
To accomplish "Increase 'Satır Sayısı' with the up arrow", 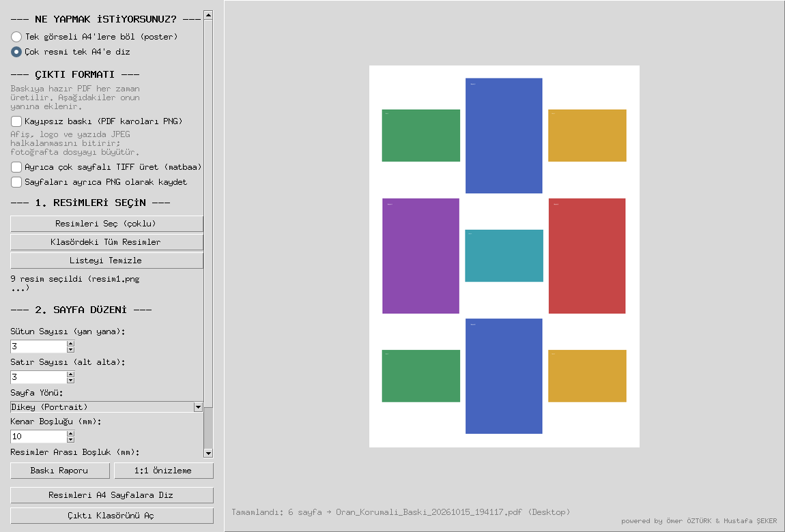I will pyautogui.click(x=70, y=374).
